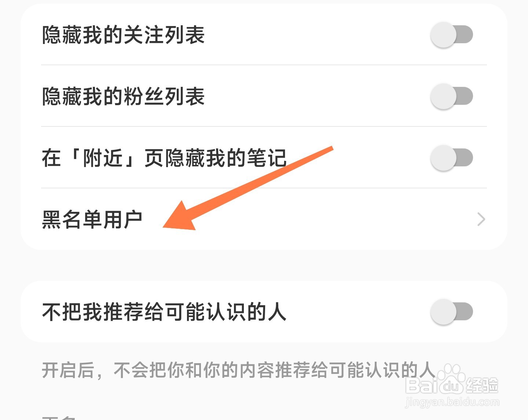
Task: Click the gray gap between the two settings cards
Action: pos(264,265)
